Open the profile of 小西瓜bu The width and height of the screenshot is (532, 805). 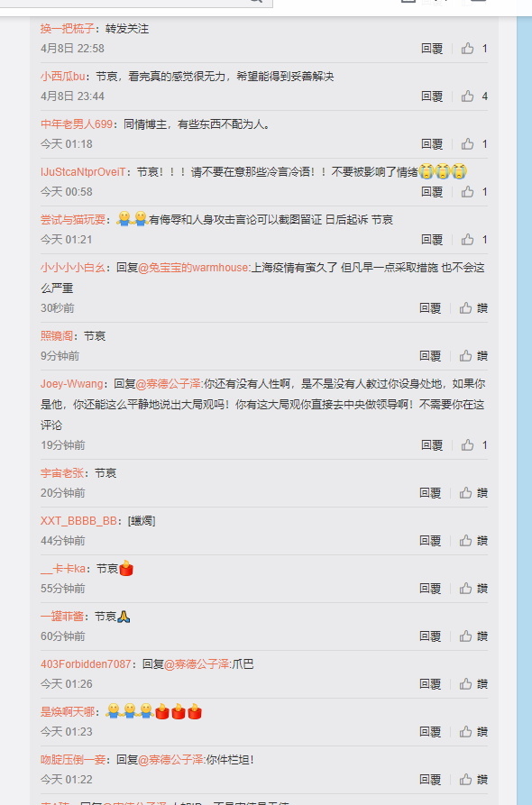tap(62, 77)
